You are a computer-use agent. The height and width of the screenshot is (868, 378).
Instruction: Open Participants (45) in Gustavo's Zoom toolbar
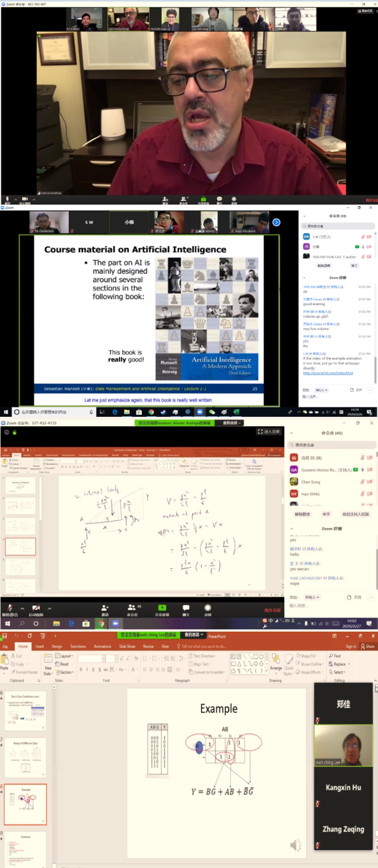(132, 607)
